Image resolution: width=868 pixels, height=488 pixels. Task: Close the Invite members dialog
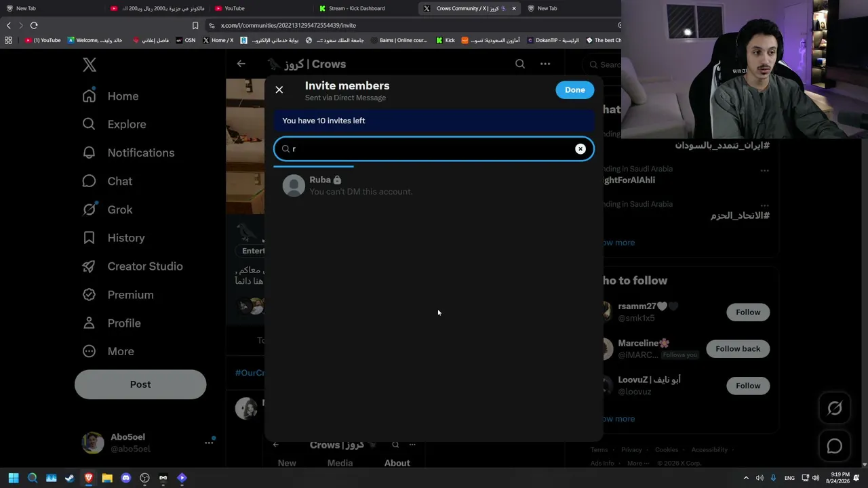click(x=279, y=89)
